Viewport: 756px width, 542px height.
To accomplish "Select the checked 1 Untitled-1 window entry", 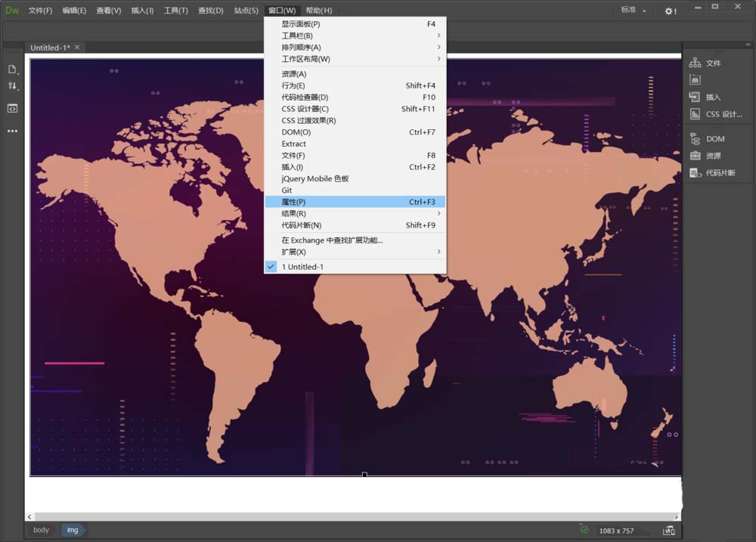I will click(302, 267).
